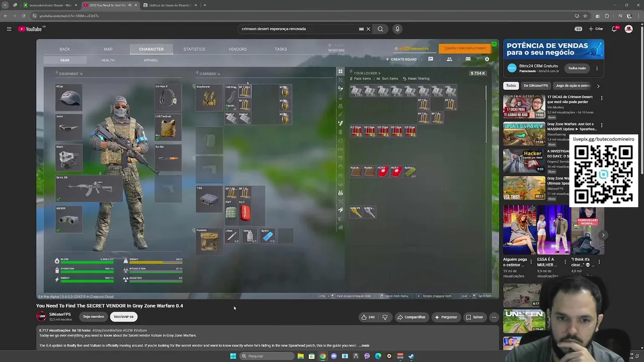Image resolution: width=644 pixels, height=362 pixels.
Task: Open the Tasks tab
Action: pos(281,49)
